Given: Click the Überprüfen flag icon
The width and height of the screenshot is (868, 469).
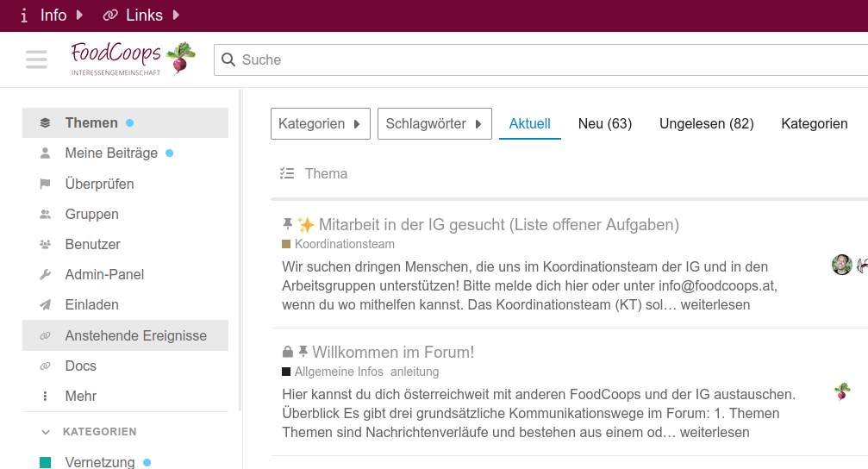Looking at the screenshot, I should click(x=46, y=184).
